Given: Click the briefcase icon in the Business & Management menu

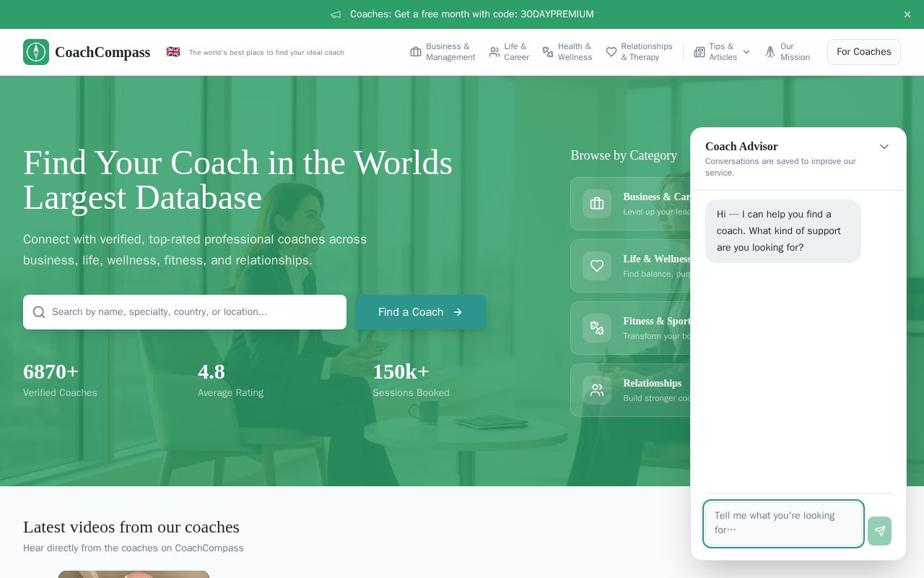Looking at the screenshot, I should 416,52.
